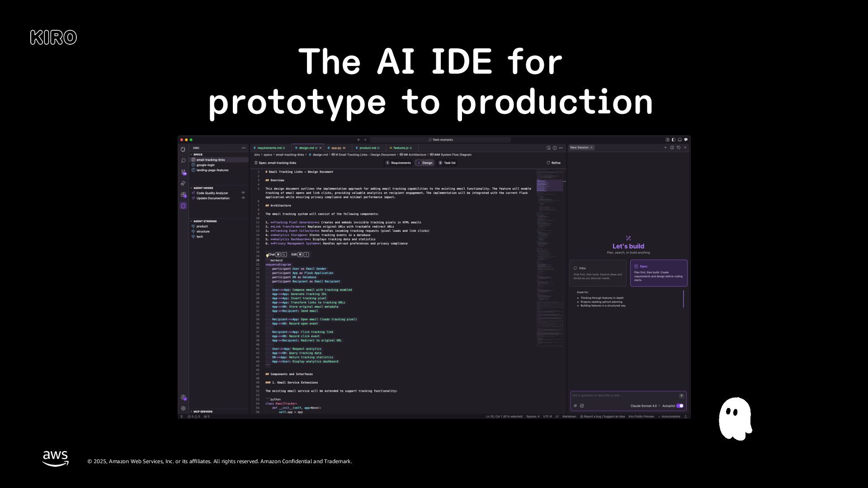
Task: Click the chat history clock icon
Action: click(679, 148)
